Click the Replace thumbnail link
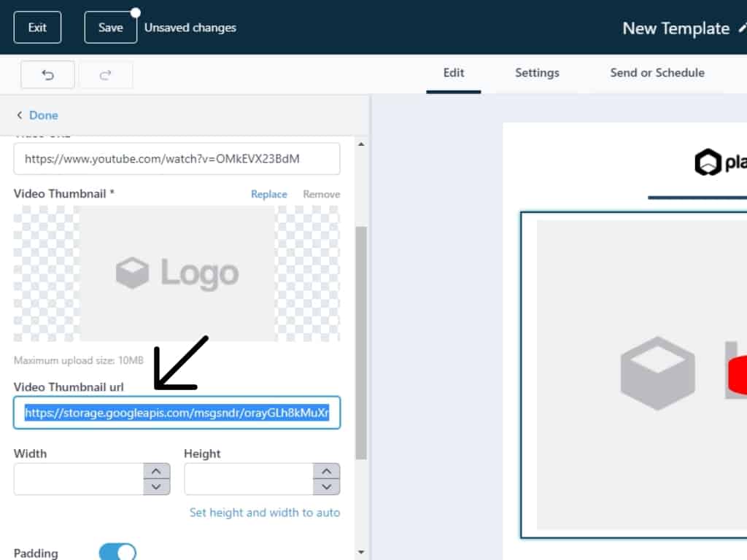This screenshot has height=560, width=747. pos(269,194)
